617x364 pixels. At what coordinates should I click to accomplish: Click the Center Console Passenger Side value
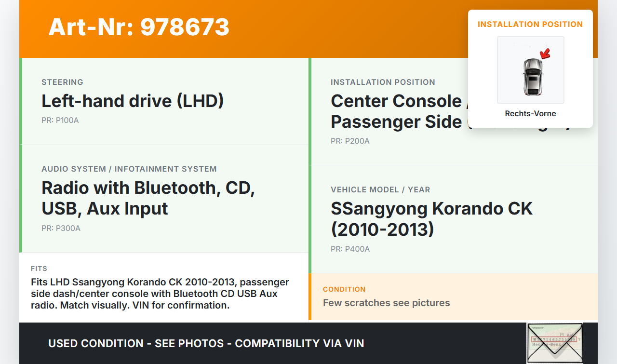click(x=396, y=111)
